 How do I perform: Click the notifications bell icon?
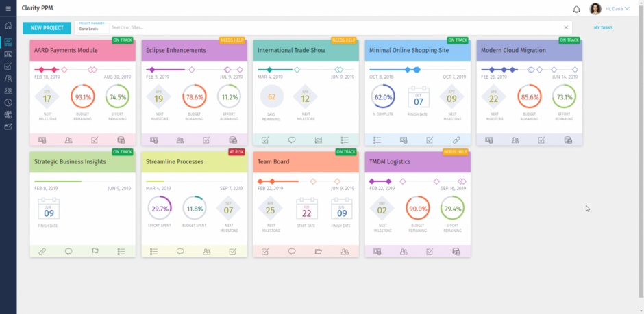click(576, 9)
